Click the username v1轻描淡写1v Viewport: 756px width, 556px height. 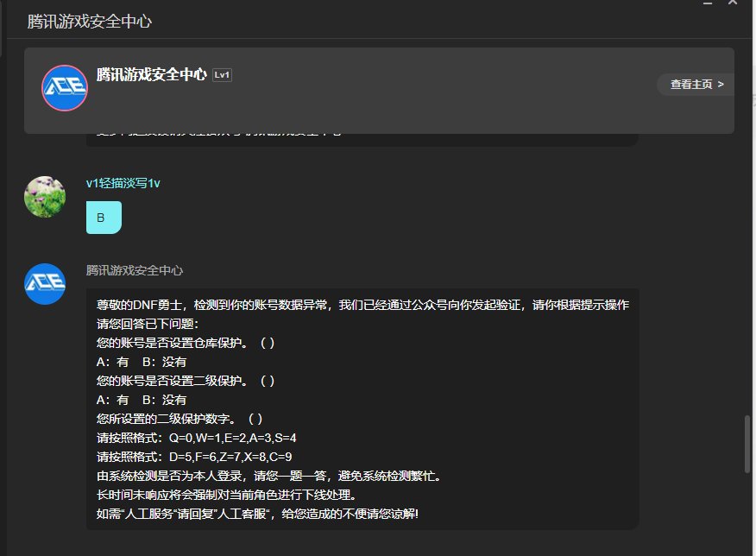point(123,183)
